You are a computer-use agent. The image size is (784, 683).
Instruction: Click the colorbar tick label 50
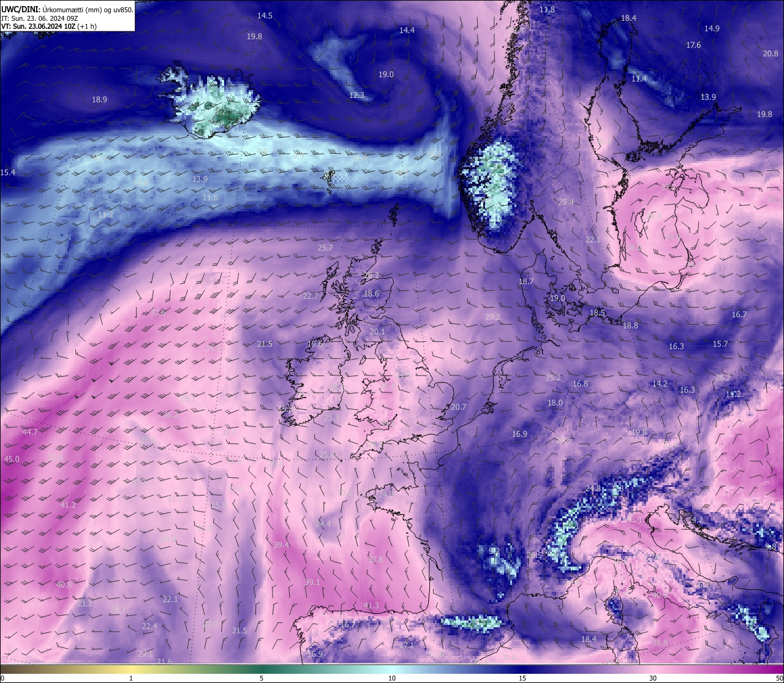pos(779,678)
